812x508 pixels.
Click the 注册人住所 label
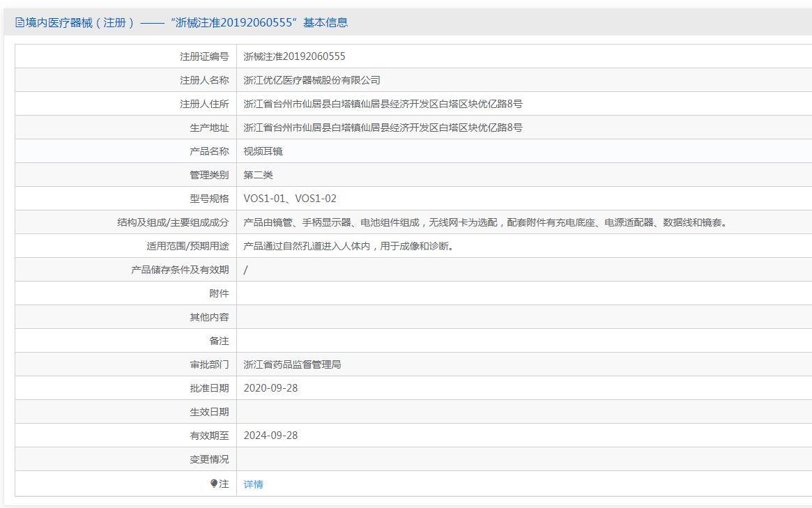[x=204, y=104]
